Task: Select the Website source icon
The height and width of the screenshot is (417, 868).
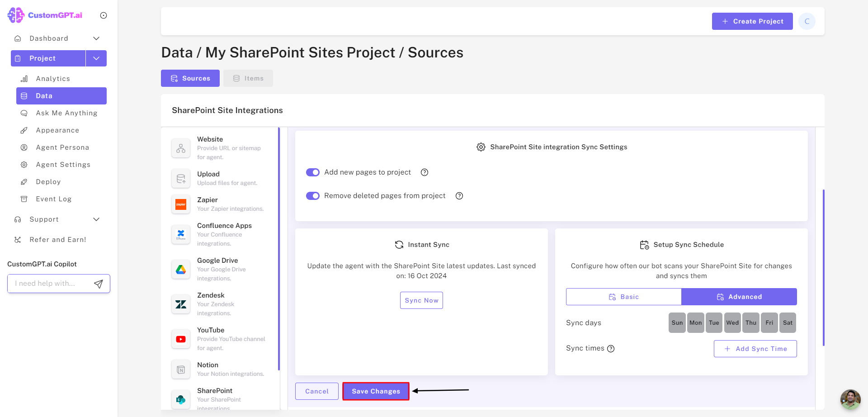Action: (181, 148)
